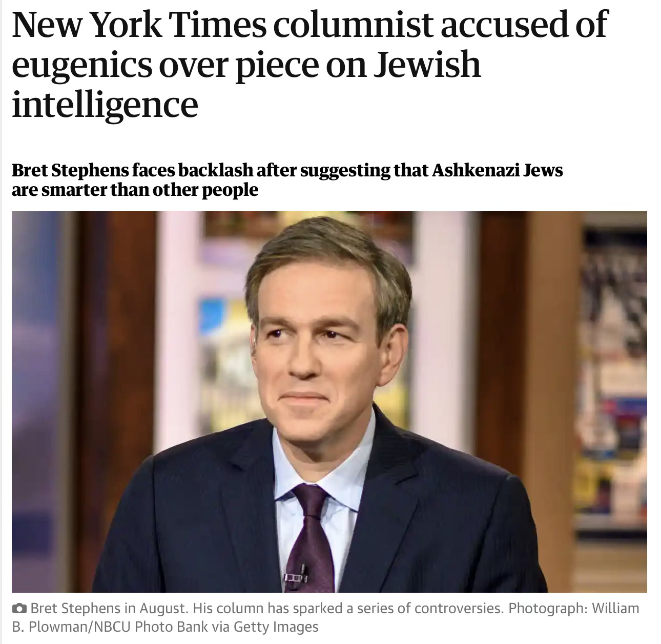Click "are smarter than other people" line

(135, 190)
